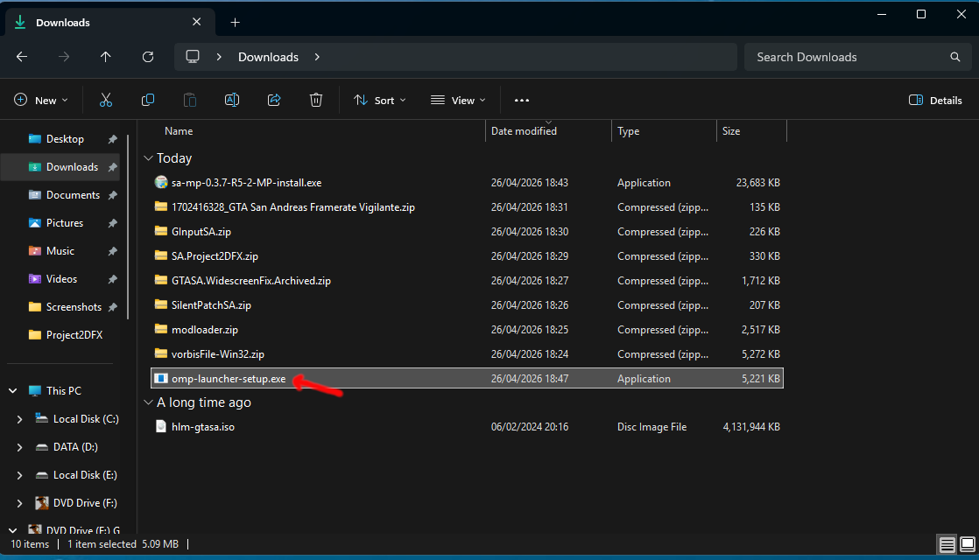Expand Local Disk (C:) tree node
Viewport: 979px width, 560px height.
(x=19, y=419)
